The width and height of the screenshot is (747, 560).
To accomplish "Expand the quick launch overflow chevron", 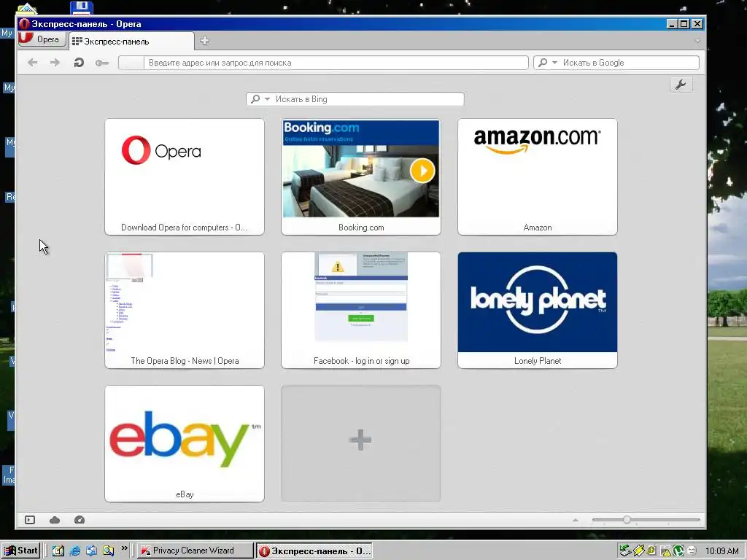I will [x=124, y=548].
